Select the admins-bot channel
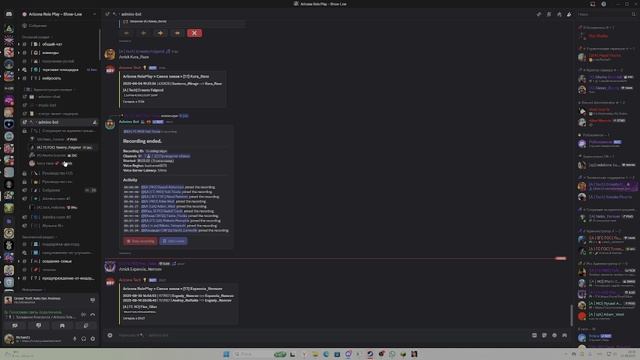The width and height of the screenshot is (640, 360). click(x=59, y=122)
